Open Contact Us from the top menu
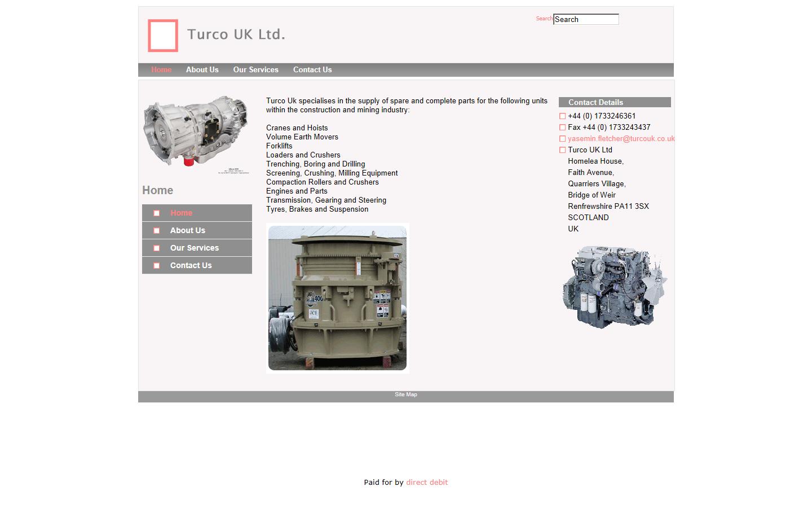This screenshot has width=812, height=508. 312,69
